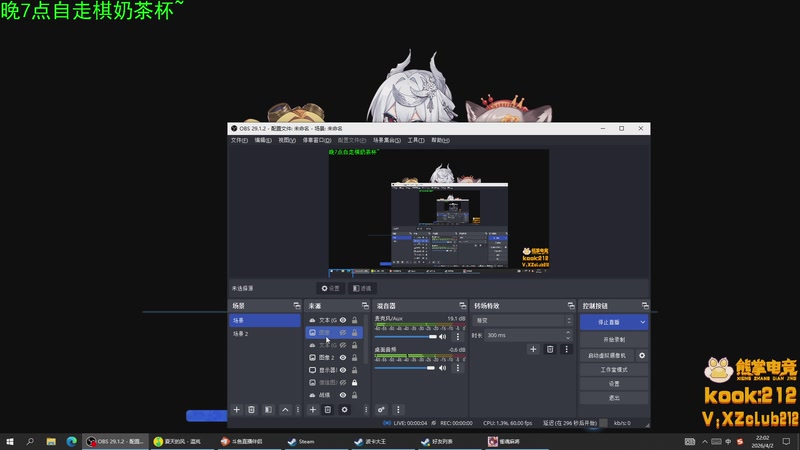800x450 pixels.
Task: Expand the 停止直播 button dropdown arrow
Action: pyautogui.click(x=642, y=322)
